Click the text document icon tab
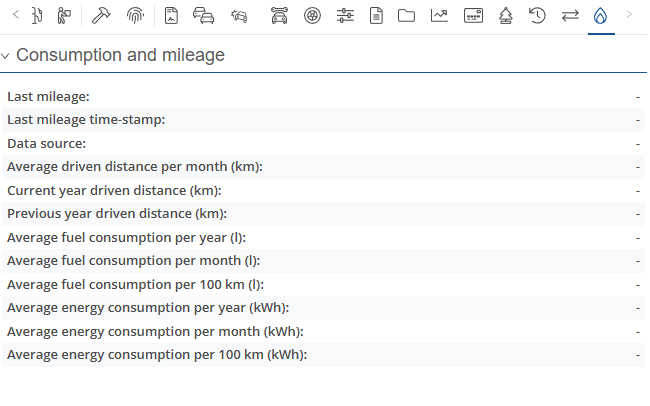 376,15
